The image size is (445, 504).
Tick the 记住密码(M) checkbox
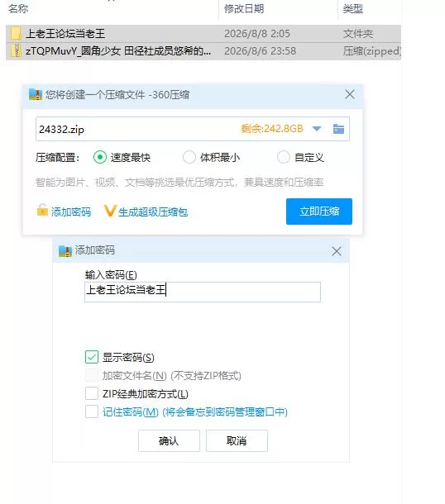92,411
